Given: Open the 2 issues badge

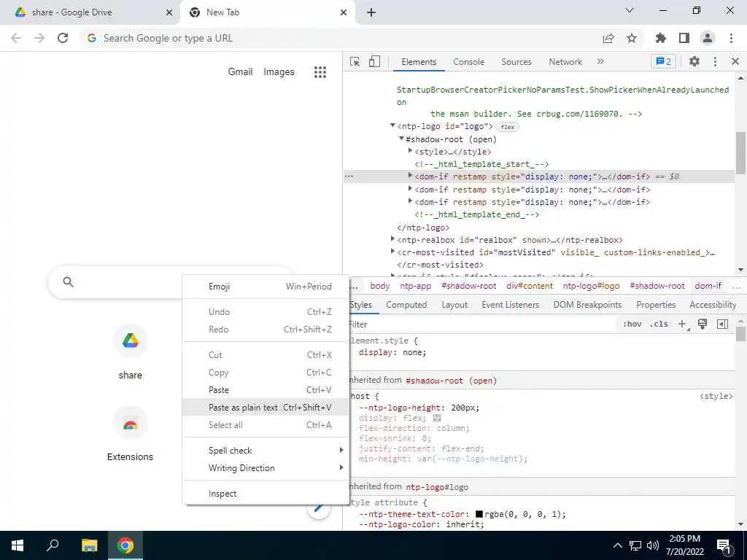Looking at the screenshot, I should (664, 61).
